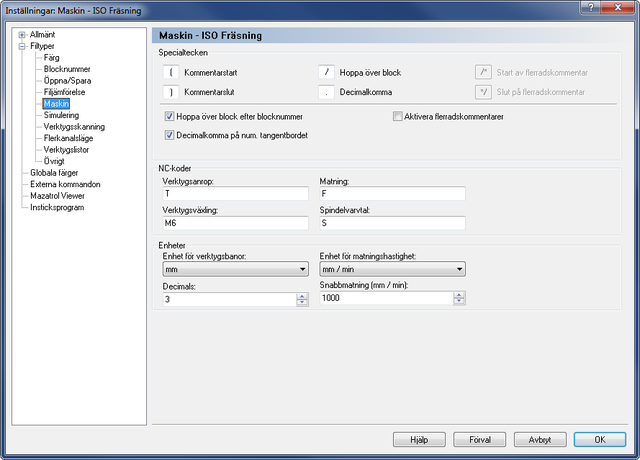Image resolution: width=640 pixels, height=460 pixels.
Task: Confirm settings with the OK button
Action: 600,440
